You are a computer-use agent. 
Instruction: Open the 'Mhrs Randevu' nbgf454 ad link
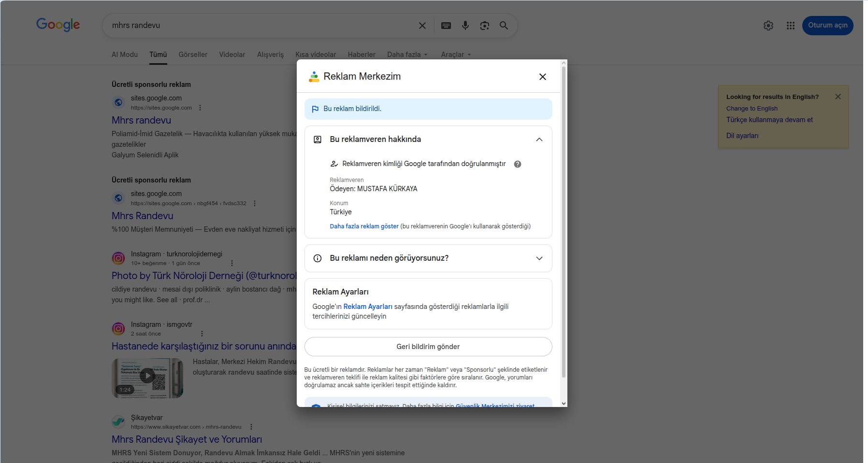click(143, 216)
